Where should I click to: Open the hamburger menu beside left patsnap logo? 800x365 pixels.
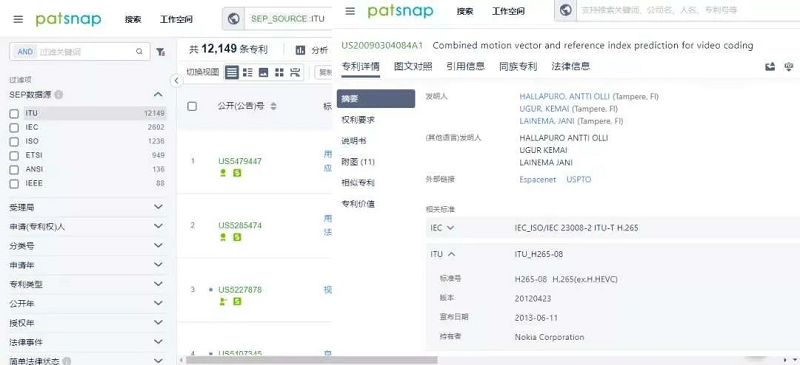point(18,19)
